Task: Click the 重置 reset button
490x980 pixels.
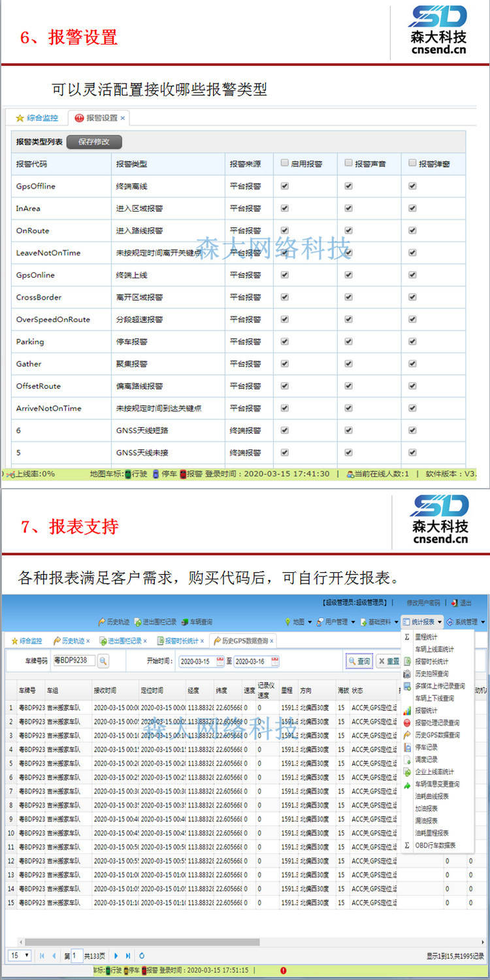Action: pyautogui.click(x=388, y=661)
